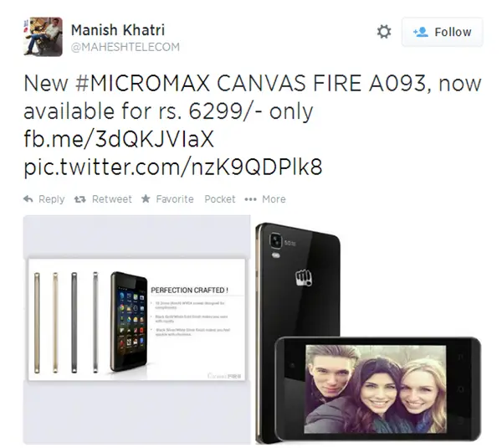Click the Favorite label

(175, 199)
